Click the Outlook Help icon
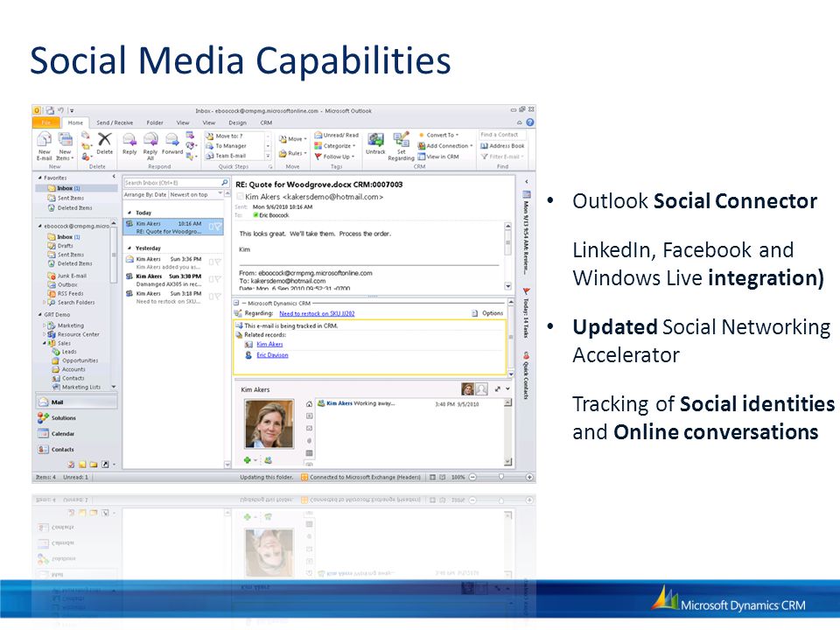 (x=530, y=122)
